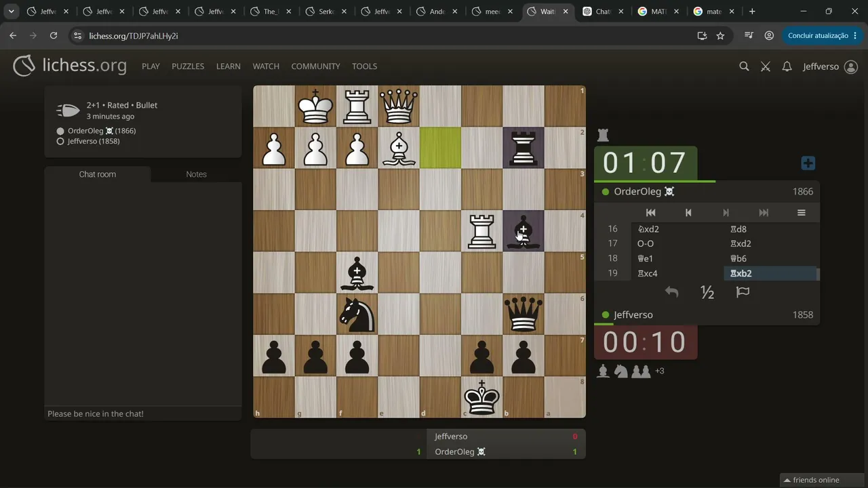View site information icon beside the URL
This screenshot has width=868, height=488.
tap(77, 35)
